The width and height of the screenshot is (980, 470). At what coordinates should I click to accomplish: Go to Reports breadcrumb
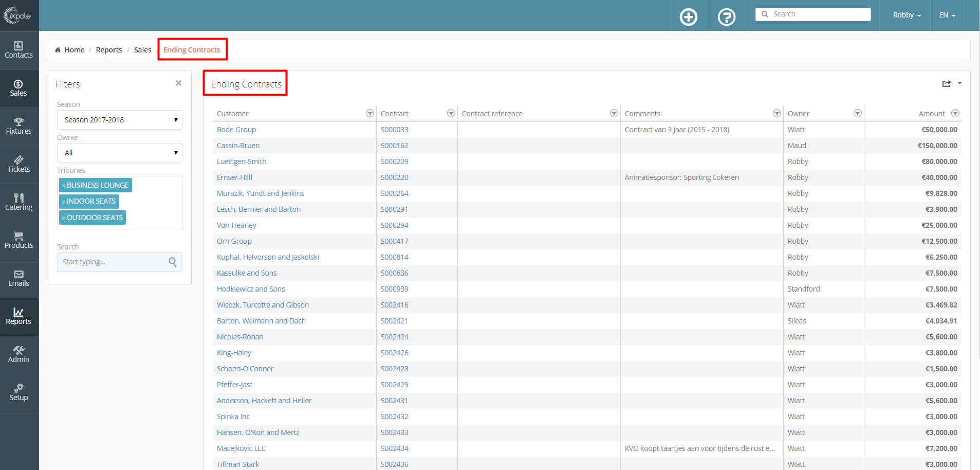pyautogui.click(x=109, y=50)
